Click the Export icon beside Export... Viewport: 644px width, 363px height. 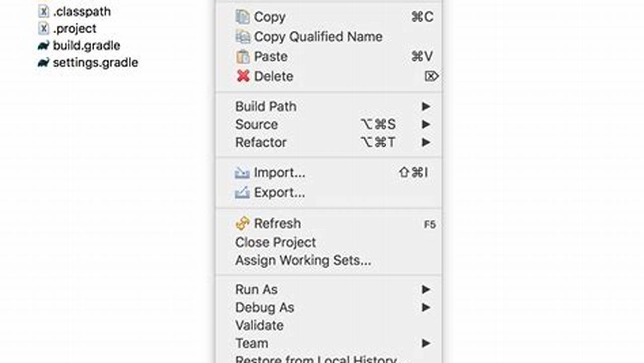242,193
